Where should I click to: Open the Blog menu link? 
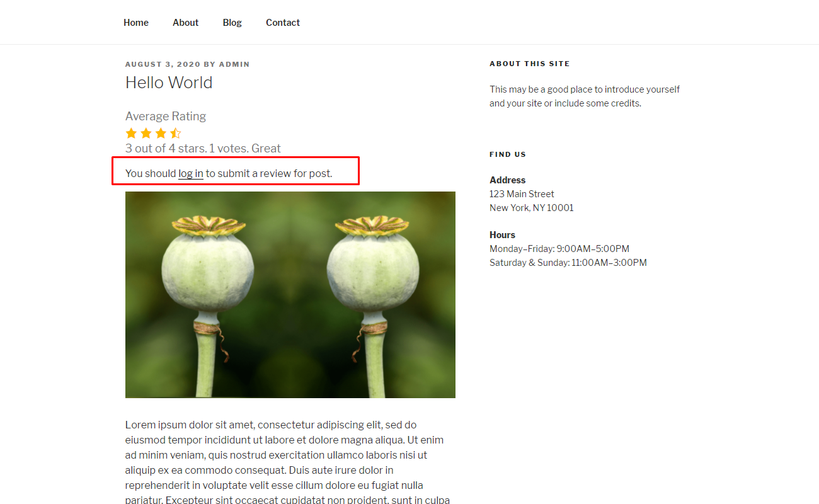pyautogui.click(x=232, y=23)
